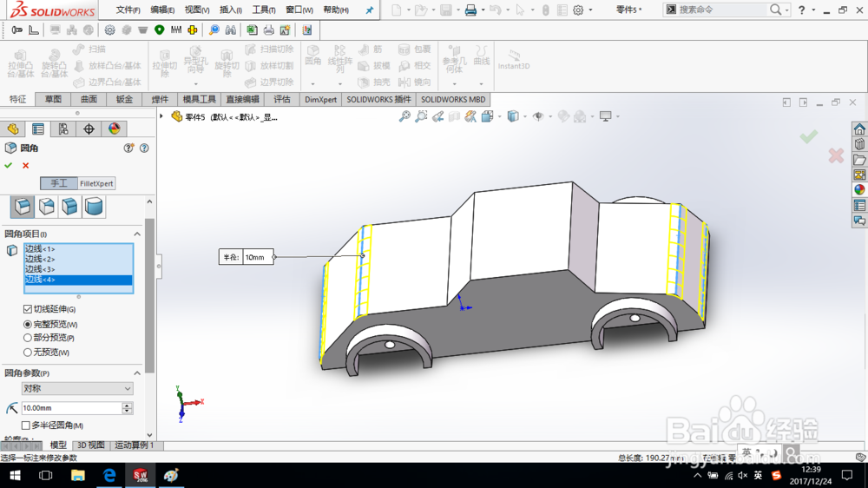Expand the part tree arrow in viewport

coord(161,116)
